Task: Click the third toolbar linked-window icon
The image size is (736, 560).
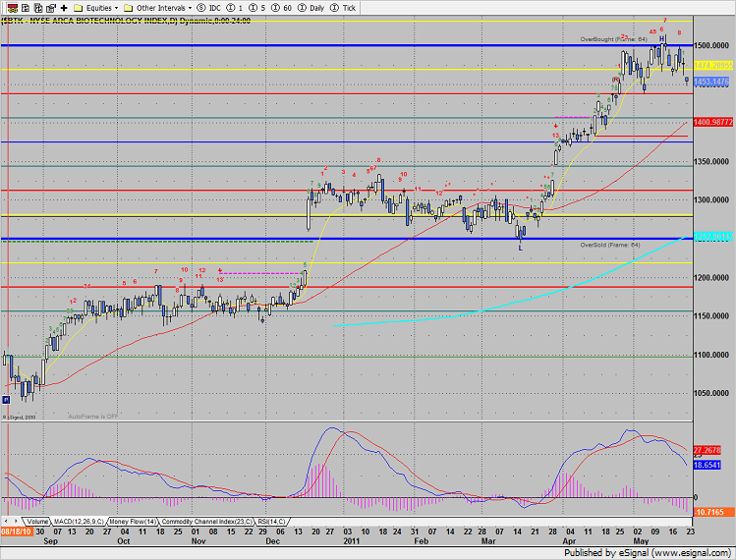Action: (38, 8)
